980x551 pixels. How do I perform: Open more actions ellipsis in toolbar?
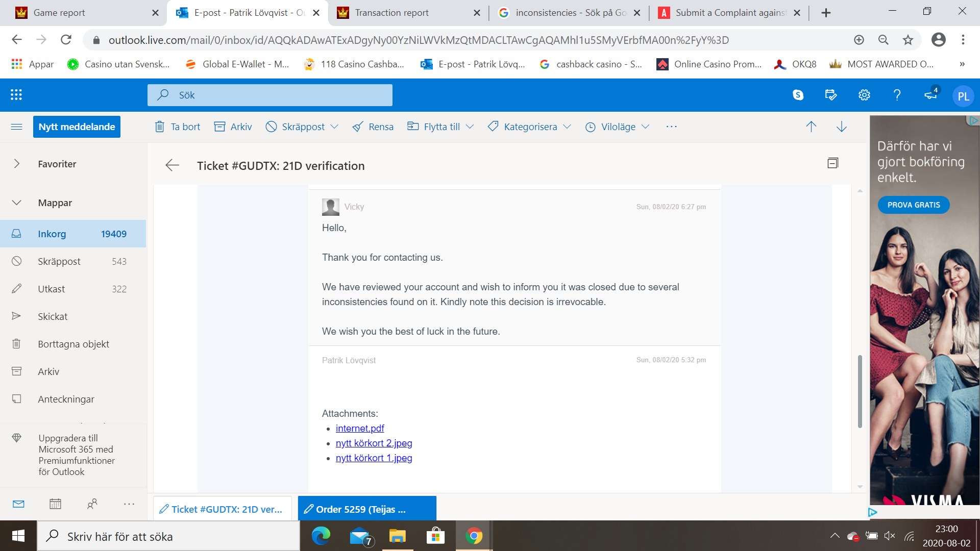tap(671, 127)
